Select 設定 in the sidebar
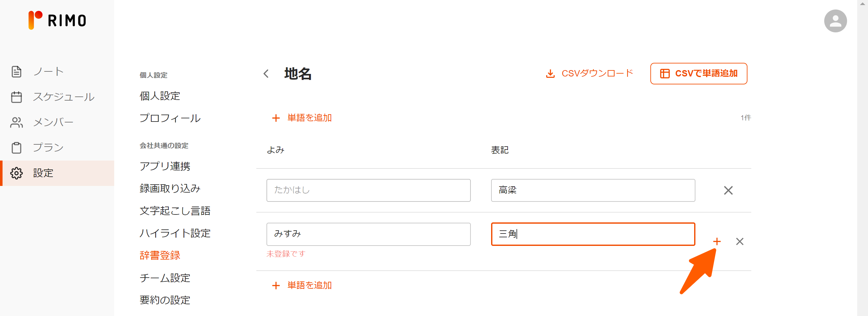Screen dimensions: 868x316 point(43,173)
